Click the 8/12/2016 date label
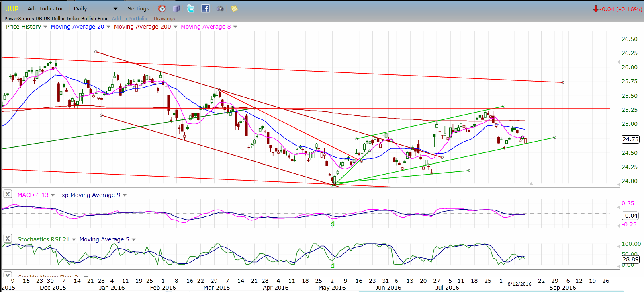This screenshot has height=292, width=644. tap(519, 284)
